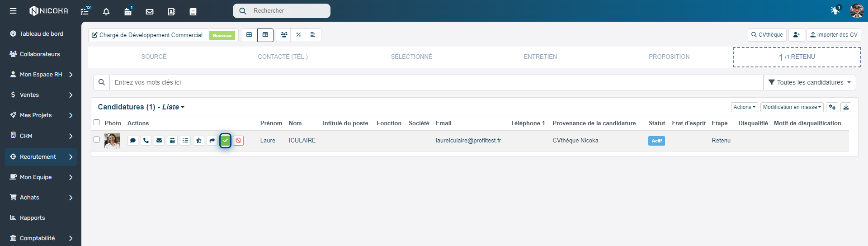This screenshot has width=868, height=246.
Task: Click the keyword search magnifier button
Action: click(102, 82)
